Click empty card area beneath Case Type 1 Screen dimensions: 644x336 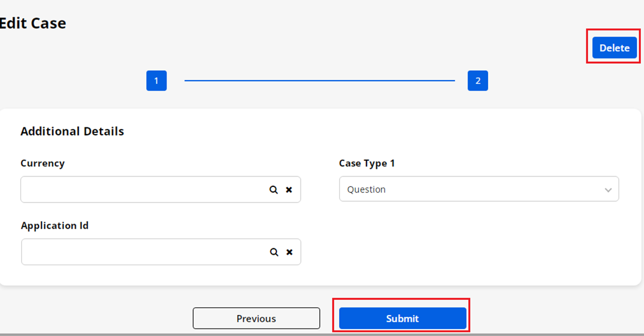tap(478, 248)
